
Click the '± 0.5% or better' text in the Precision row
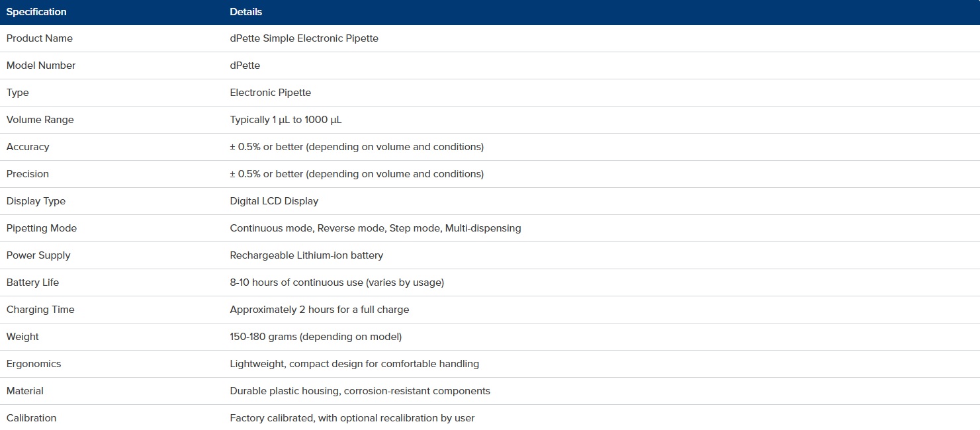267,174
